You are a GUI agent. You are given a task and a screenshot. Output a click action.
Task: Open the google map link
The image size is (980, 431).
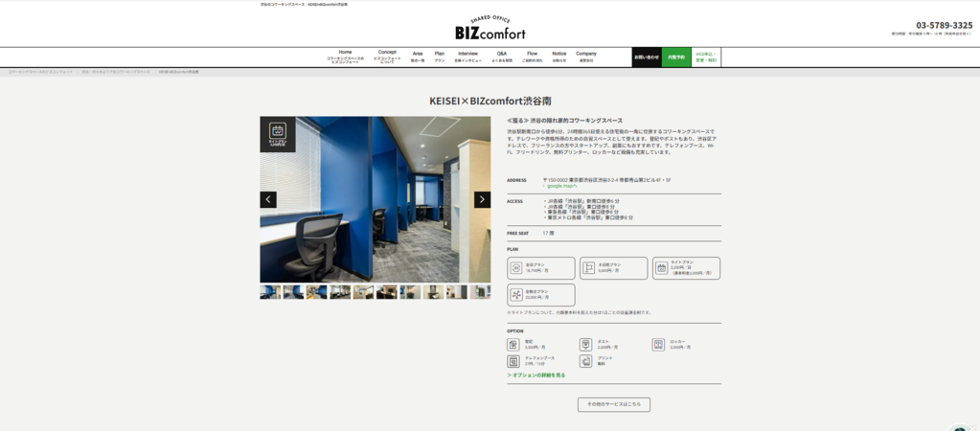[x=560, y=186]
